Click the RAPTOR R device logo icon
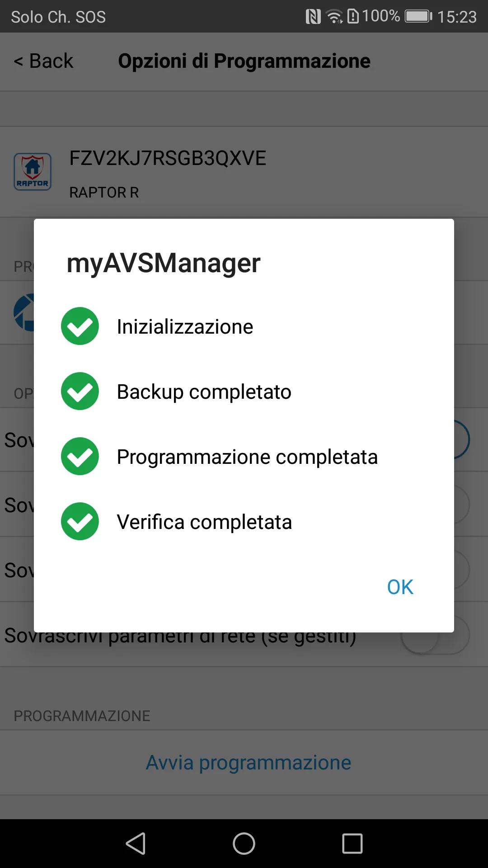Screen dimensions: 488x868 coord(33,172)
